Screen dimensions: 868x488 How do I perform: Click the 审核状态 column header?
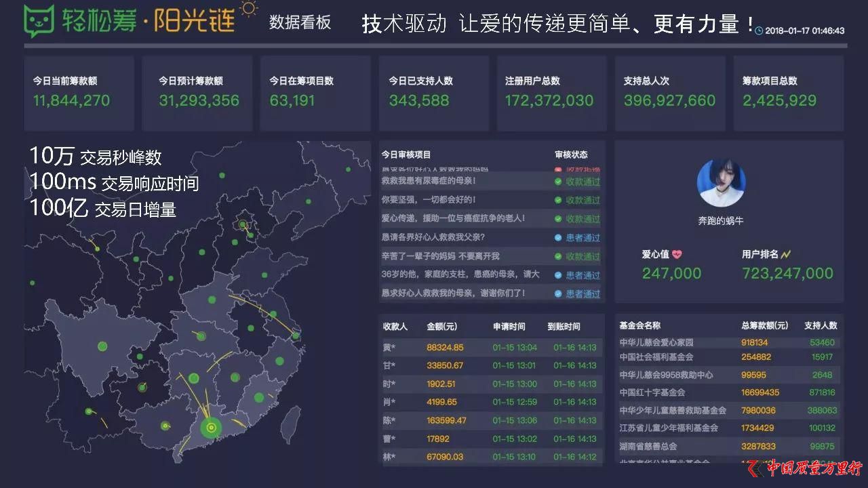[x=571, y=155]
